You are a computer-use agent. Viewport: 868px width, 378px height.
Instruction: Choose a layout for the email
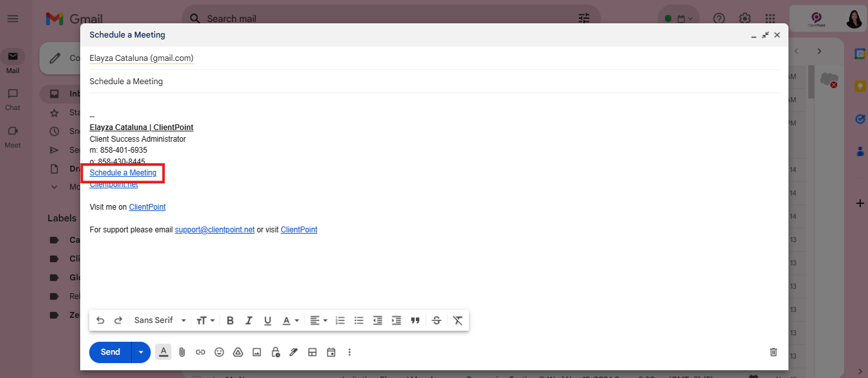312,352
